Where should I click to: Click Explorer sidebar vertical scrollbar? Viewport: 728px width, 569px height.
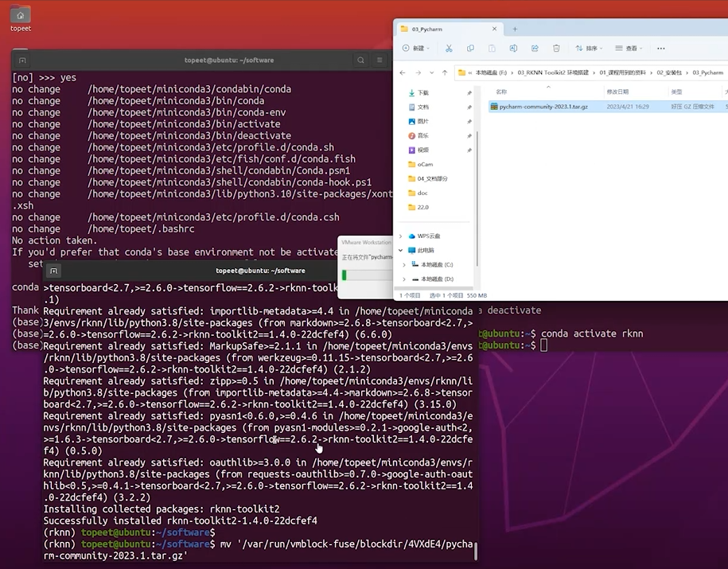point(477,198)
